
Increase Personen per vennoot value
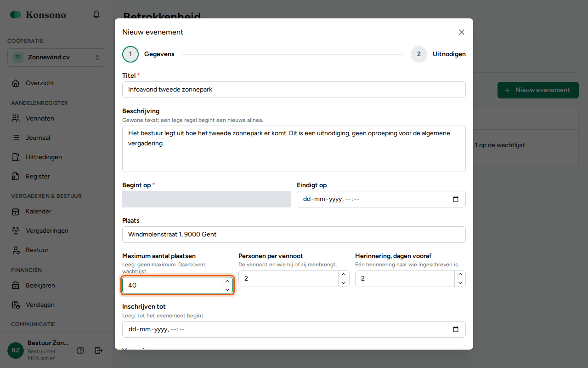click(x=344, y=275)
